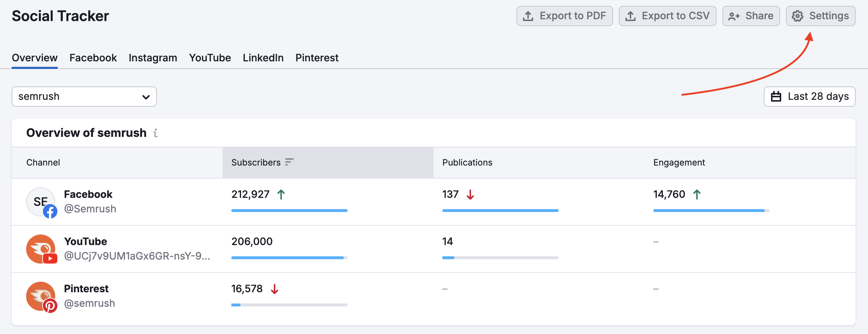Switch to the LinkedIn tab
This screenshot has height=334, width=868.
pos(263,58)
